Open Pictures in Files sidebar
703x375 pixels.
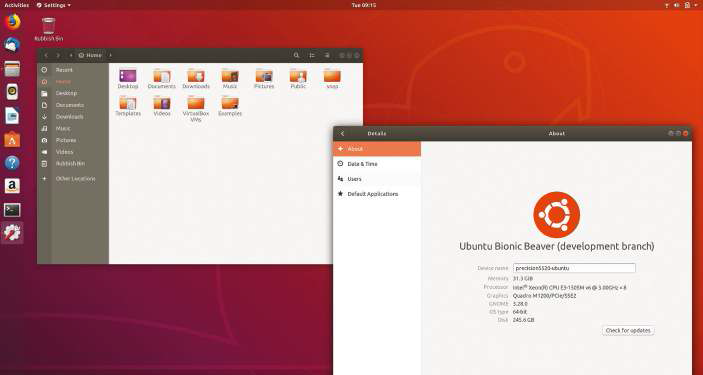[x=73, y=140]
